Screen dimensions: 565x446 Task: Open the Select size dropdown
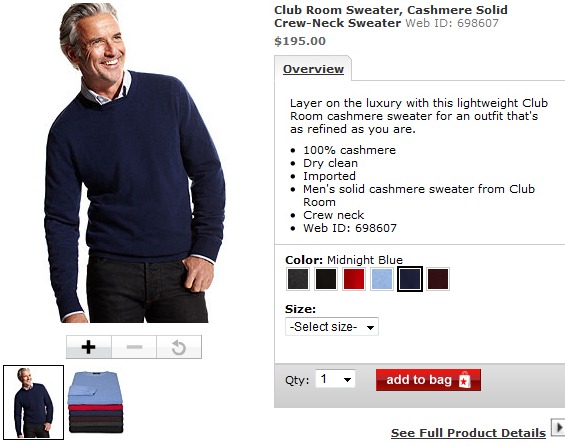(x=332, y=327)
